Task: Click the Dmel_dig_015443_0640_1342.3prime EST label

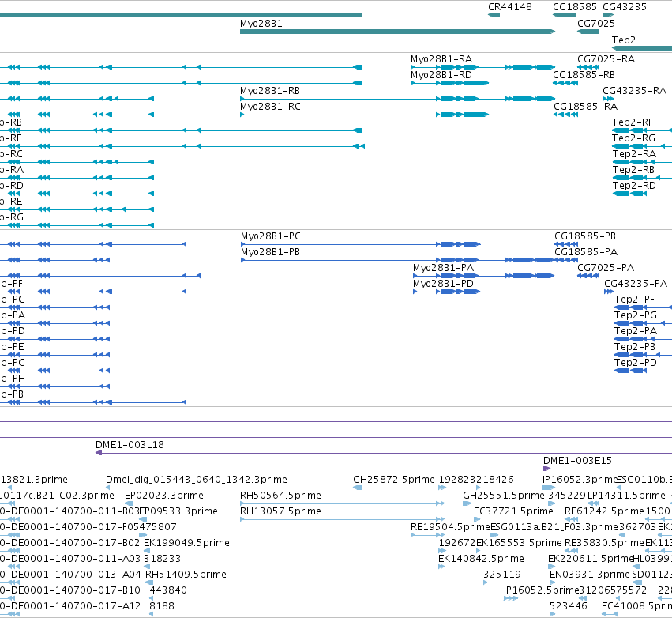Action: pos(197,480)
